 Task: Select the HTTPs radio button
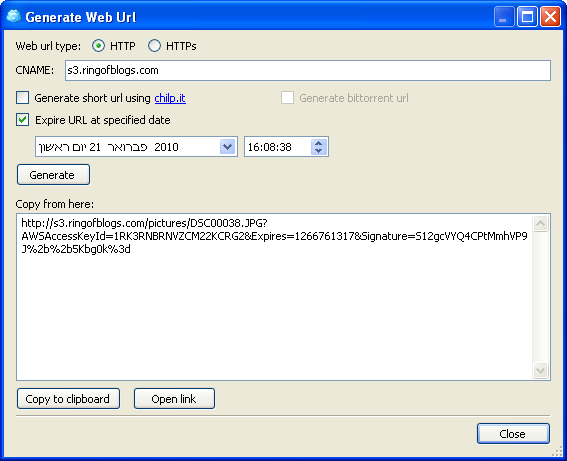pos(154,46)
